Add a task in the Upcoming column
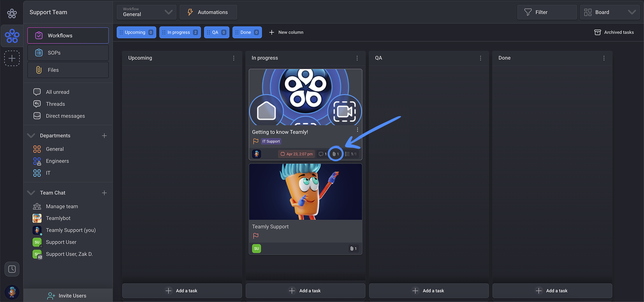 click(182, 291)
